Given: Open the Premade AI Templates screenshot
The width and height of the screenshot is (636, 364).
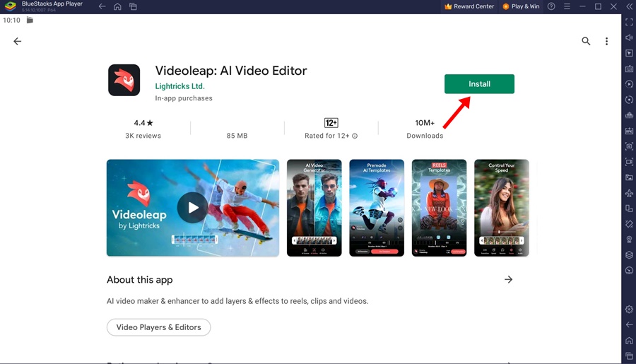Looking at the screenshot, I should [x=377, y=208].
